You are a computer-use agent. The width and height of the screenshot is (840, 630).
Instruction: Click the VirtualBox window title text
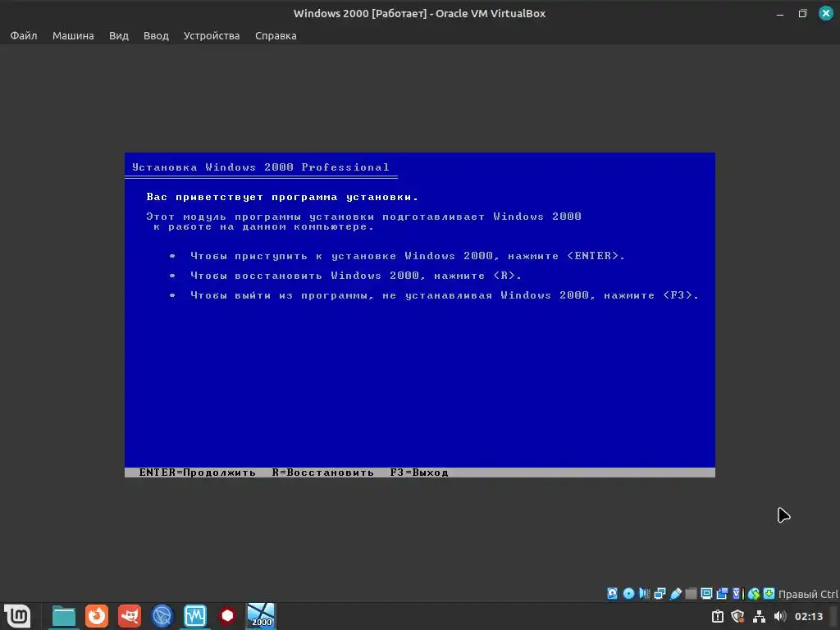click(419, 13)
